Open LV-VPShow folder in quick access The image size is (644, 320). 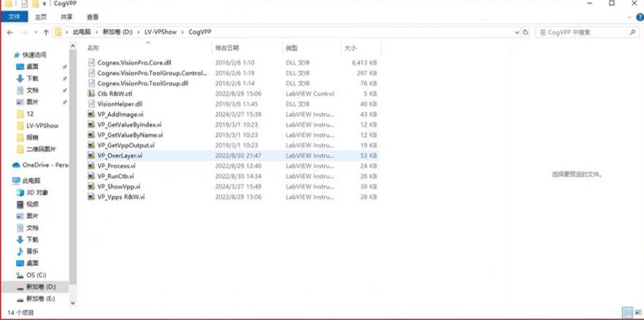pos(38,126)
